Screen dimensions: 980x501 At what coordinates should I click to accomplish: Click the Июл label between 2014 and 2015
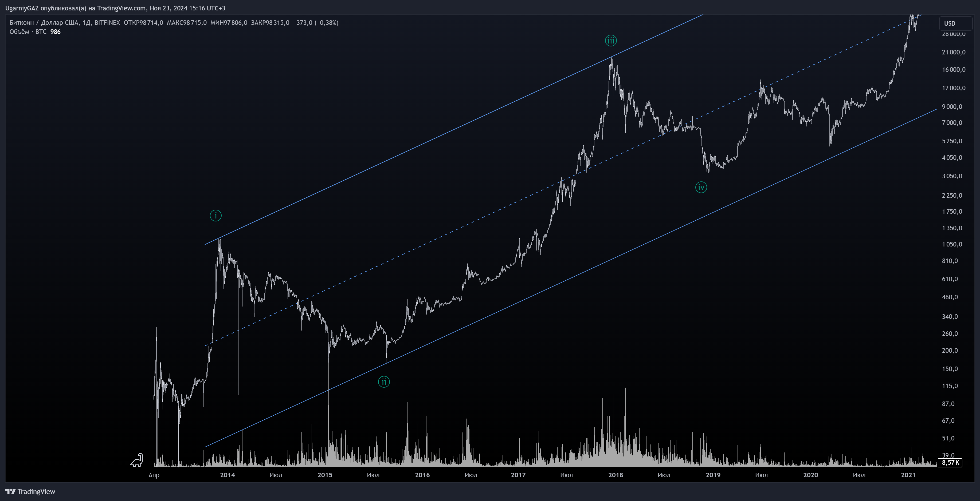276,475
